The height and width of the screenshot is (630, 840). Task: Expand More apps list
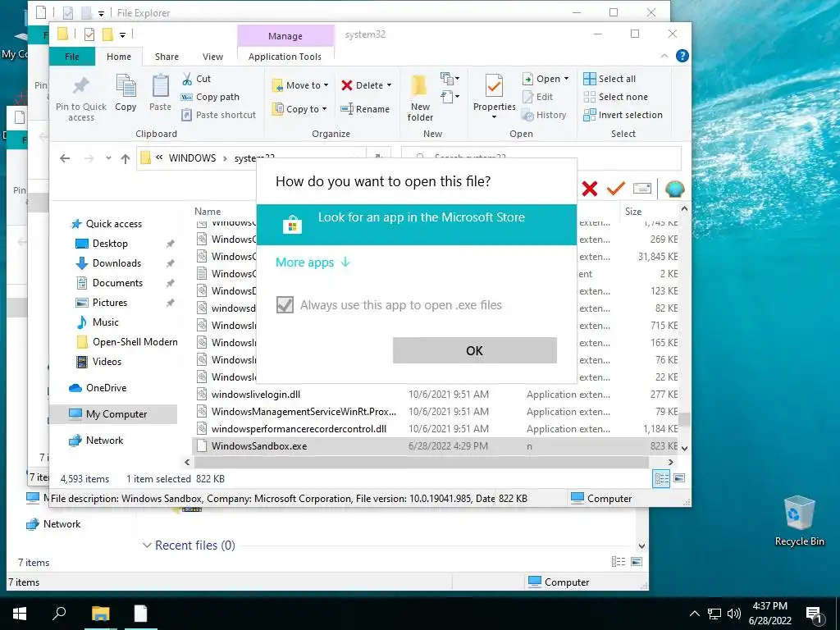(x=313, y=262)
